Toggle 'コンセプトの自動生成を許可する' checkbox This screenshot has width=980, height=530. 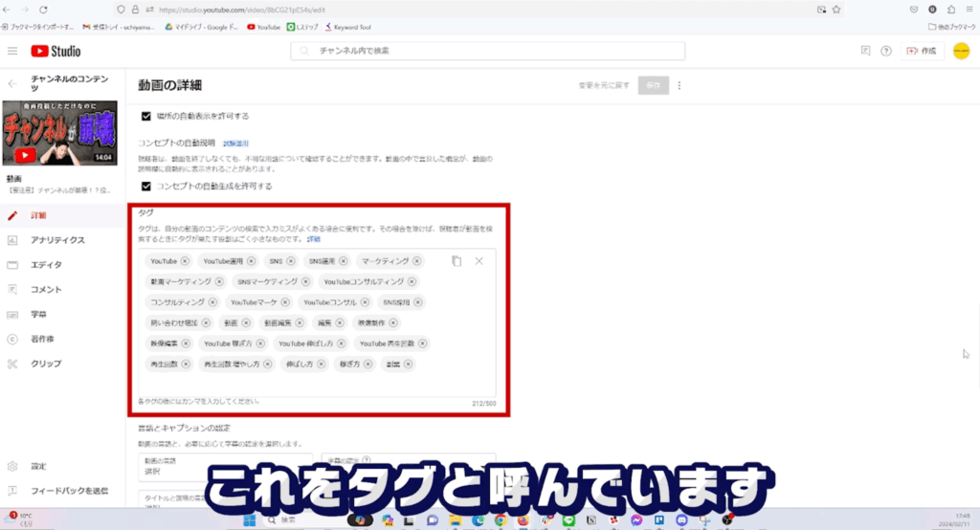coord(146,187)
